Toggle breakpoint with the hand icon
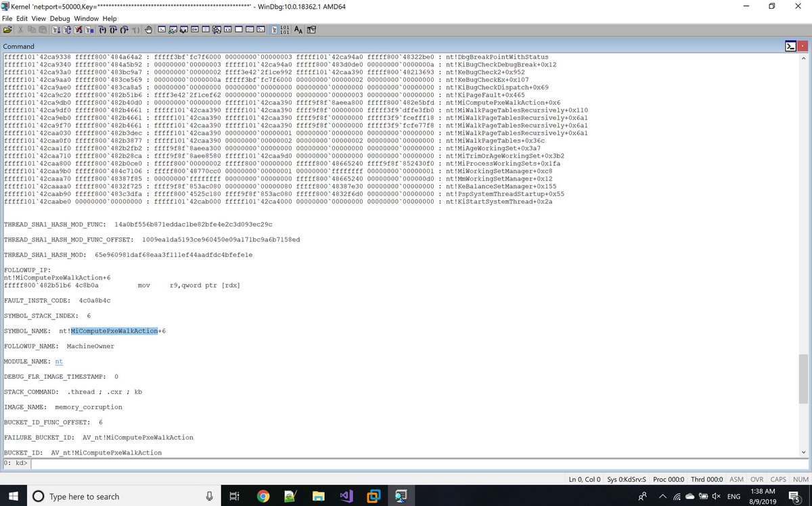 tap(148, 30)
